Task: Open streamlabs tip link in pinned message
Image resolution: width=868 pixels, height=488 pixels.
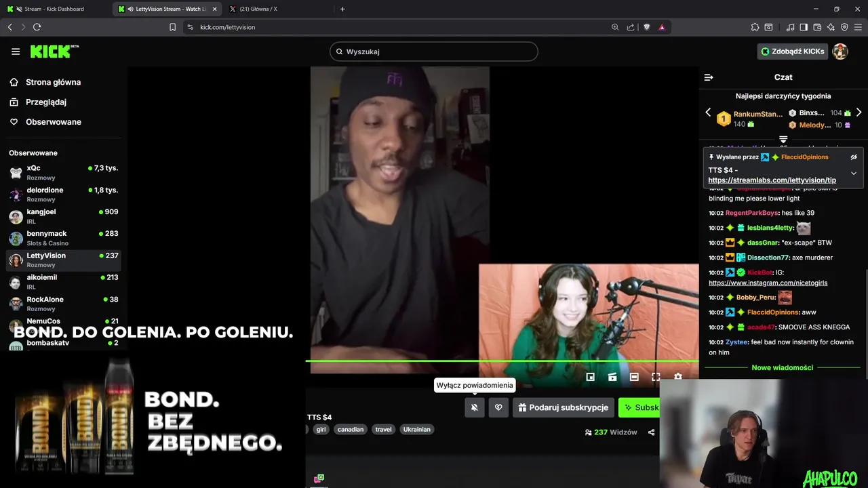Action: click(x=772, y=180)
